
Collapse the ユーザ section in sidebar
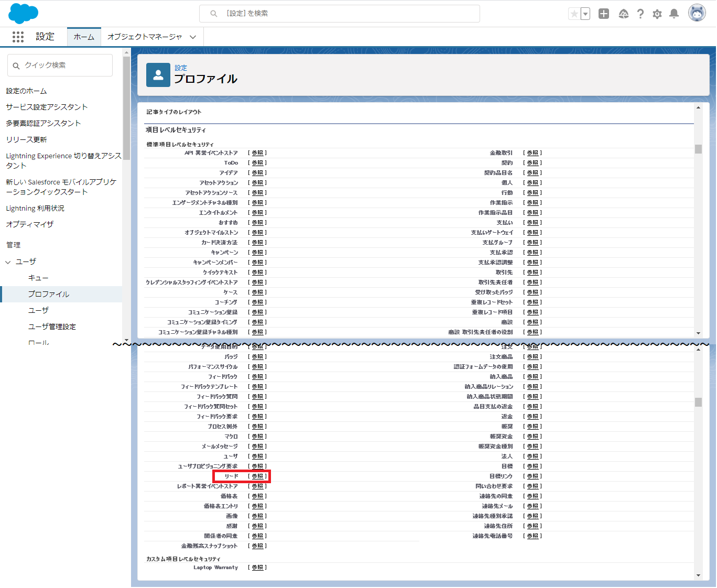tap(8, 262)
